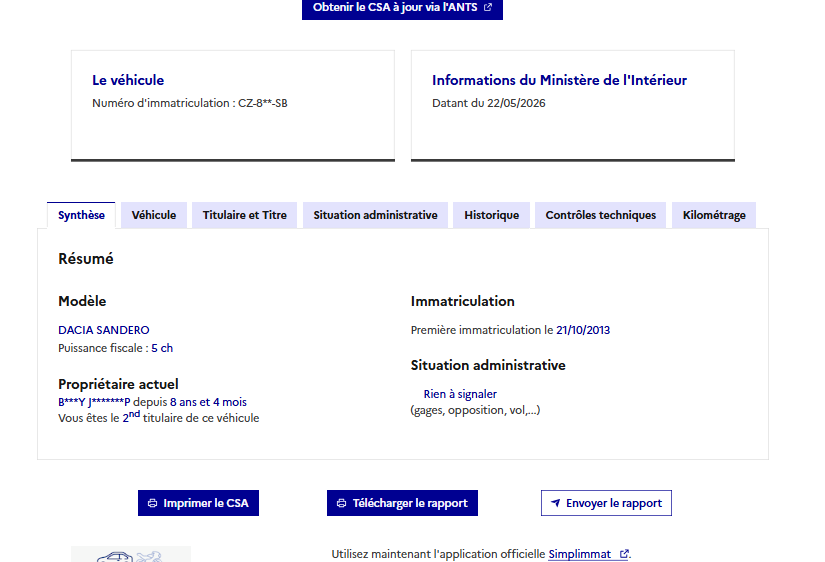The image size is (825, 562).
Task: Click the printer icon in Télécharger le rapport
Action: tap(341, 503)
